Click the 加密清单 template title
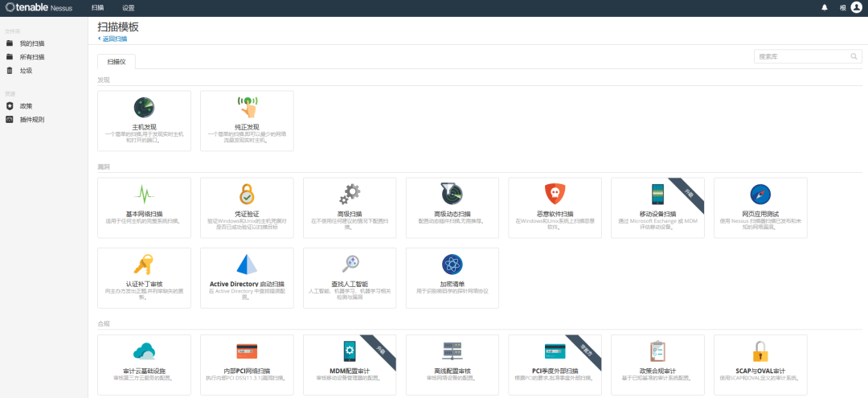Image resolution: width=868 pixels, height=398 pixels. coord(452,283)
